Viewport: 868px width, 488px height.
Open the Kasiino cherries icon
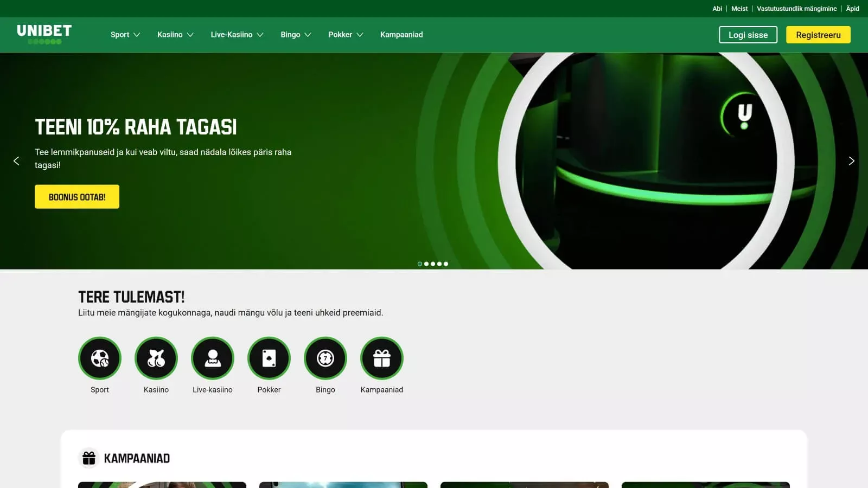coord(156,358)
